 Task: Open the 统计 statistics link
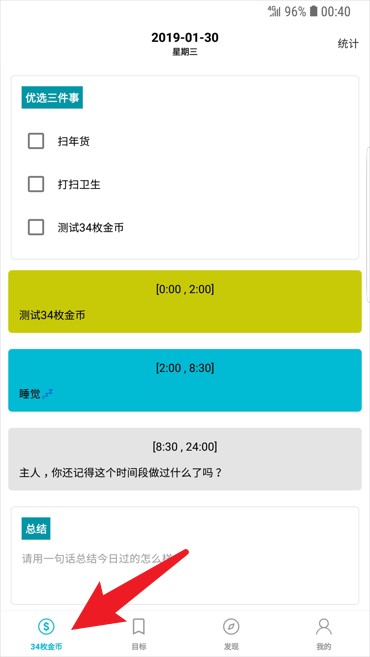click(x=348, y=44)
